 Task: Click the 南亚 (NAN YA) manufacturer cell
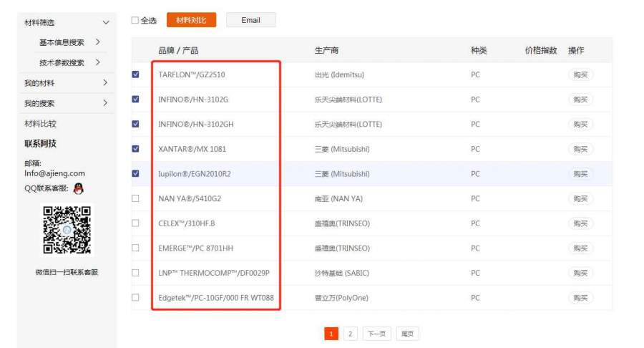tap(339, 198)
